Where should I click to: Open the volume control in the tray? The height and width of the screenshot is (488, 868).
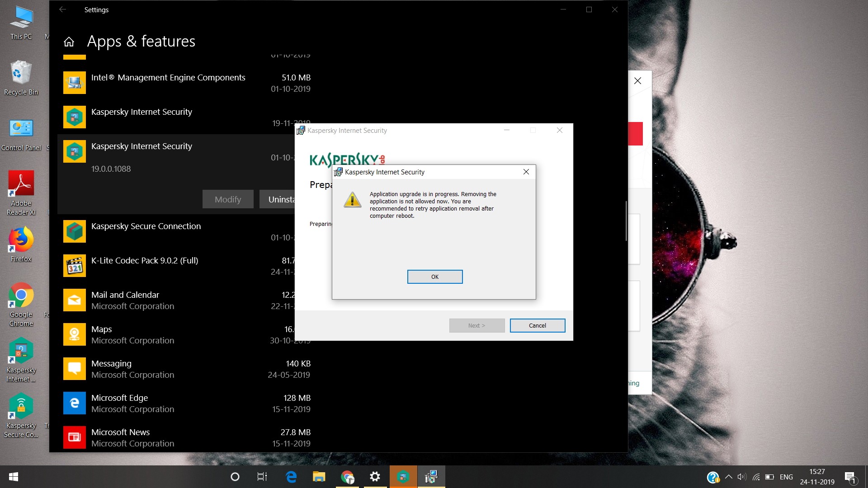click(x=741, y=477)
